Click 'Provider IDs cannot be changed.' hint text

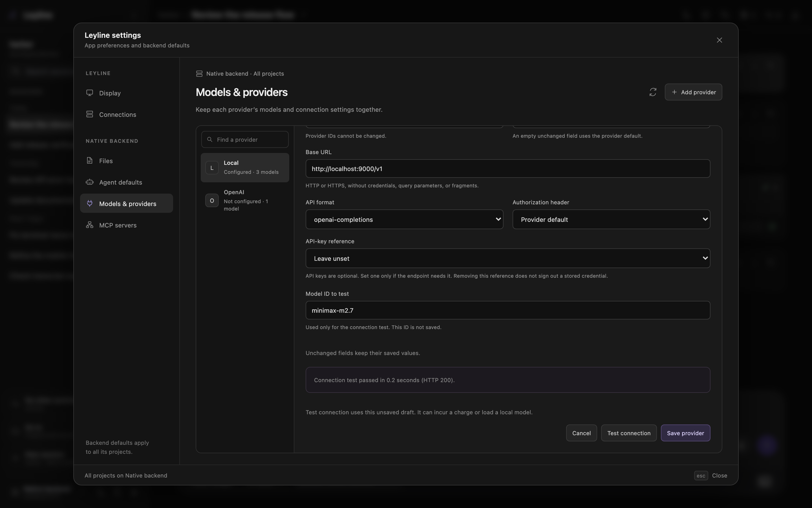click(x=346, y=136)
